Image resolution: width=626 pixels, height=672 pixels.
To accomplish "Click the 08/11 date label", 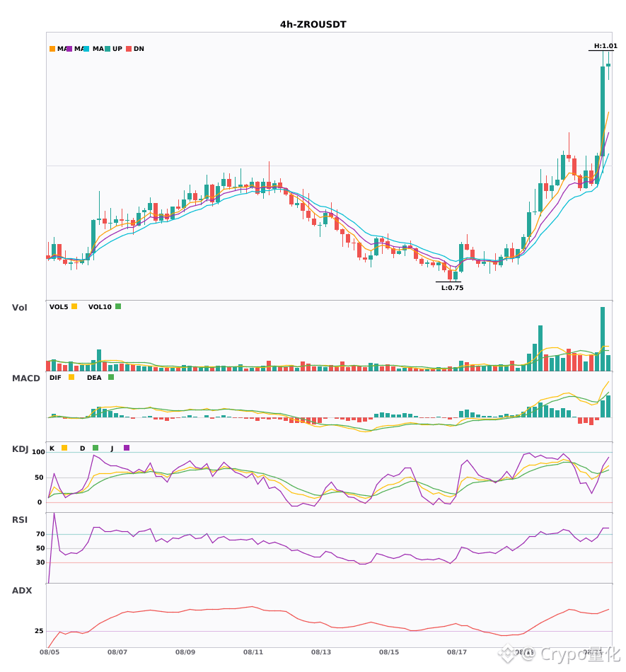I will click(x=253, y=652).
